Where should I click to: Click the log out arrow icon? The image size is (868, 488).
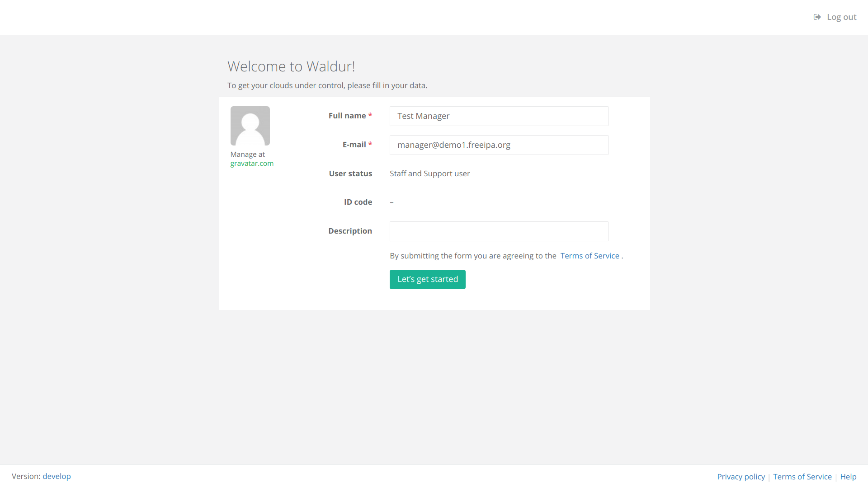point(817,17)
